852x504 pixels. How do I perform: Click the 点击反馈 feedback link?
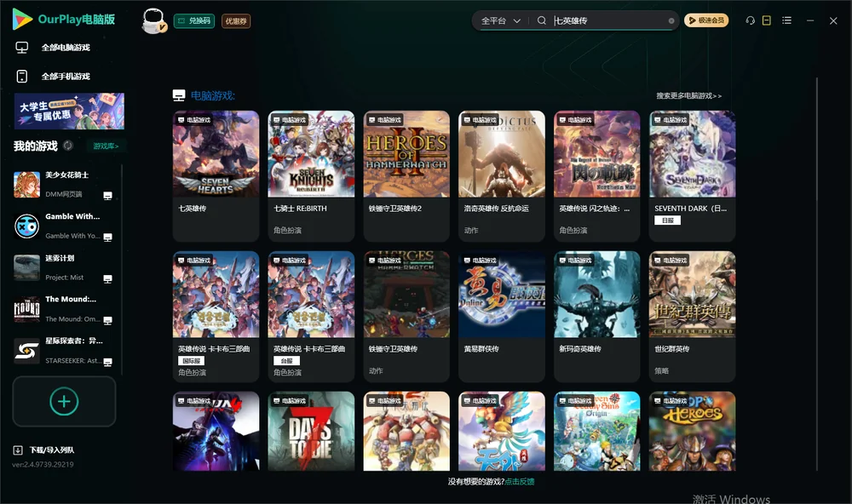click(x=520, y=481)
